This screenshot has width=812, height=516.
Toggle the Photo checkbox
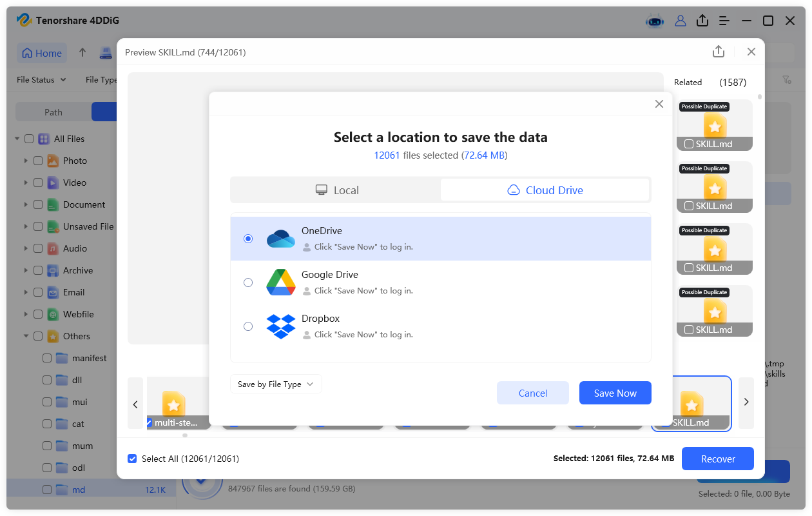38,161
